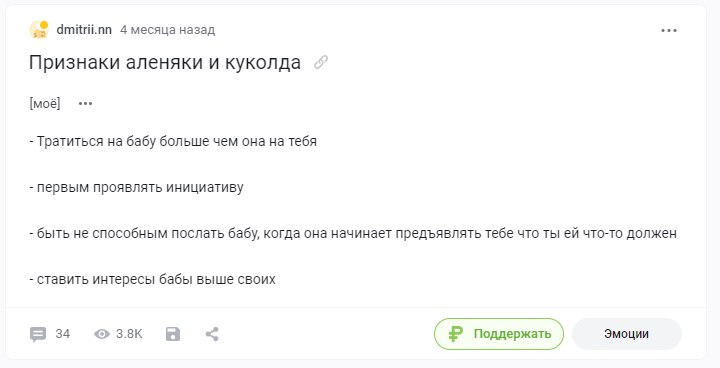720x368 pixels.
Task: Open comments using the speech bubble icon
Action: point(38,334)
